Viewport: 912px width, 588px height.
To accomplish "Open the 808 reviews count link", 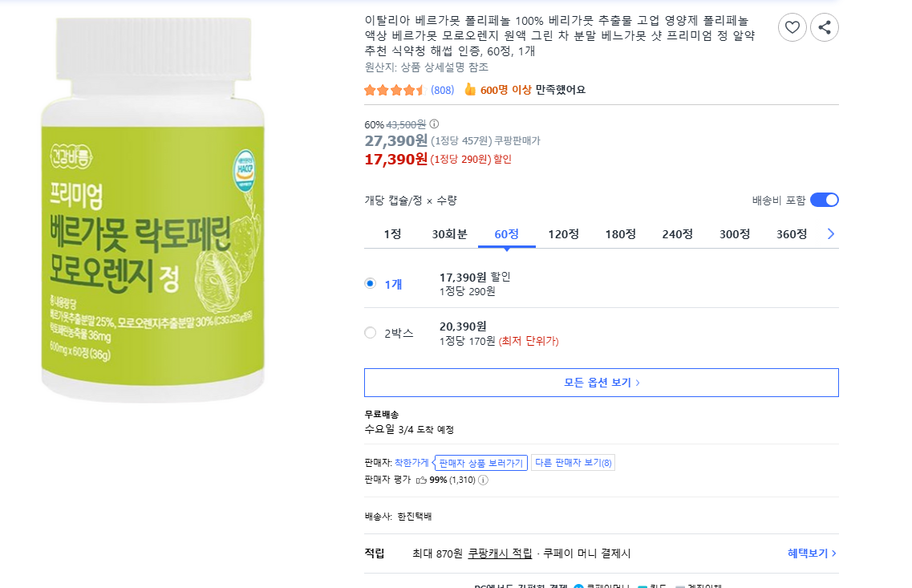I will pos(442,90).
